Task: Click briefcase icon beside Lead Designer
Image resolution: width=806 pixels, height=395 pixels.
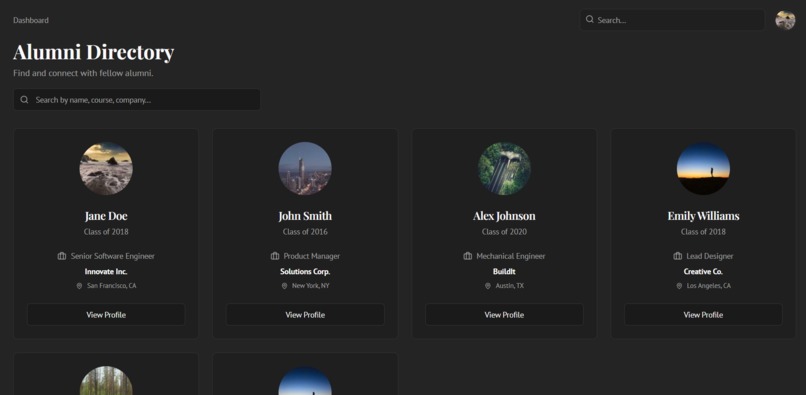Action: pyautogui.click(x=677, y=256)
